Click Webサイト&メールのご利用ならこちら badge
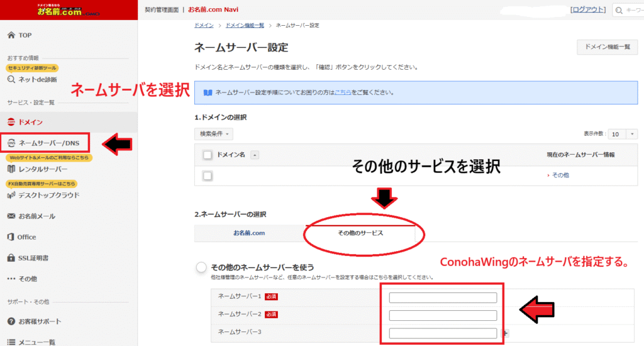Image resolution: width=644 pixels, height=346 pixels. [x=49, y=157]
